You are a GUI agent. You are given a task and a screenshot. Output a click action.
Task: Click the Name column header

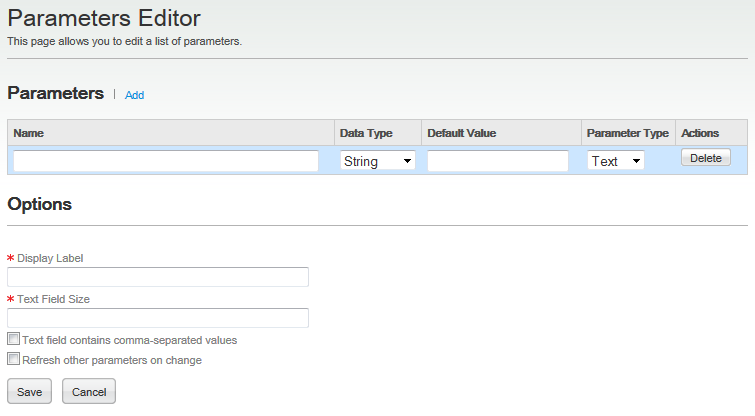pyautogui.click(x=29, y=133)
